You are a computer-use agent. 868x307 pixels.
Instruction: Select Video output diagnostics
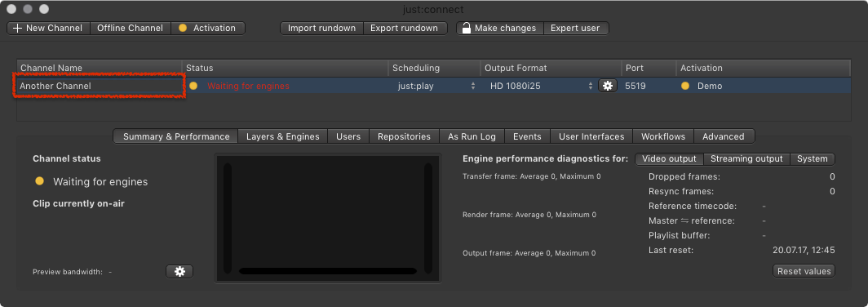669,159
